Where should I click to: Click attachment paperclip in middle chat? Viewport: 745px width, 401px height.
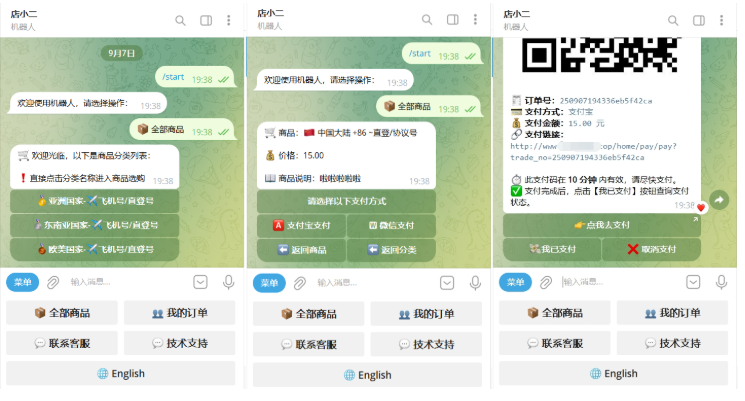[x=299, y=284]
